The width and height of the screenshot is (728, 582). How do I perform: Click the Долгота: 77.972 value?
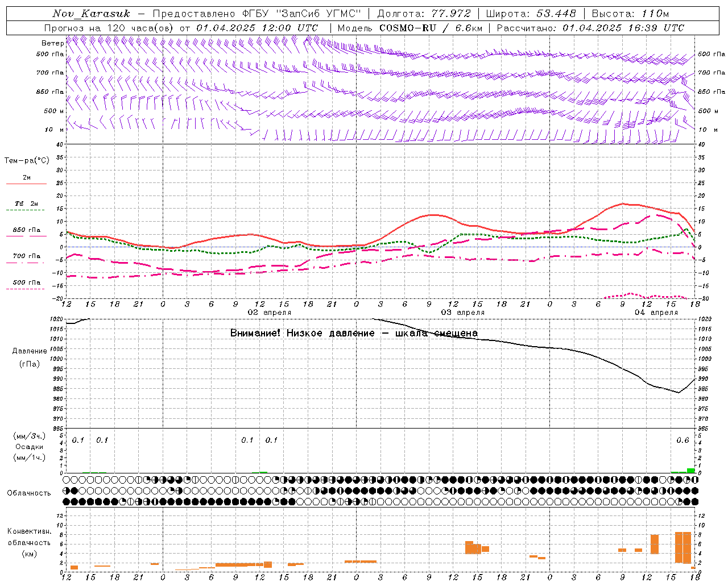(424, 14)
